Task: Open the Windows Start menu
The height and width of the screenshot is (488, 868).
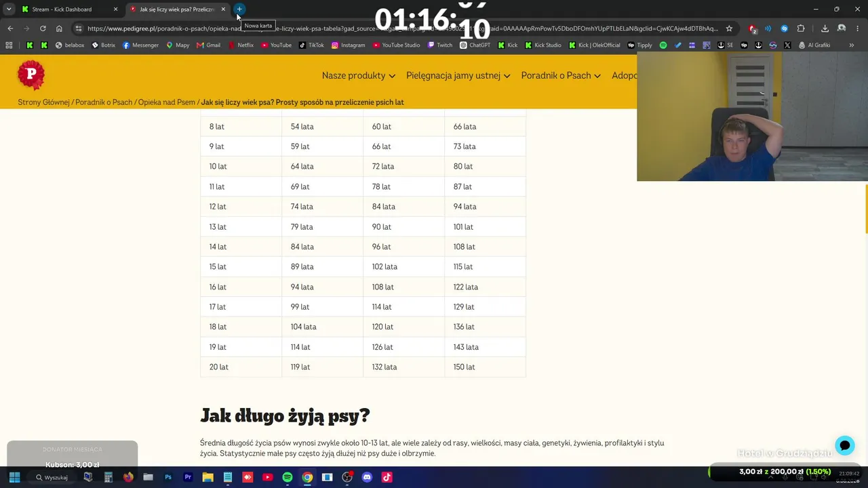Action: click(x=14, y=477)
